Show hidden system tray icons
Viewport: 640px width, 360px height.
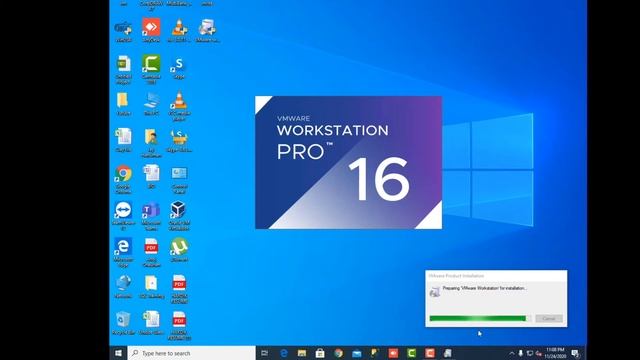pyautogui.click(x=511, y=353)
